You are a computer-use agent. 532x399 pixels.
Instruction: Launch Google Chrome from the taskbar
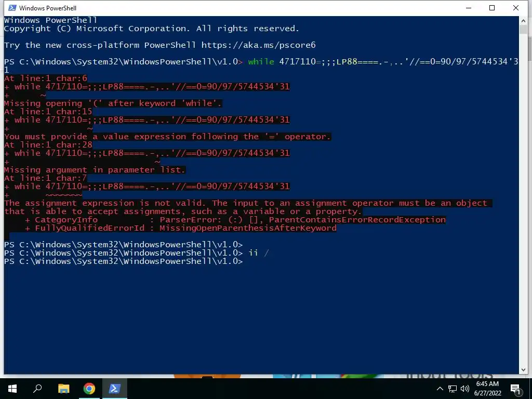click(89, 389)
